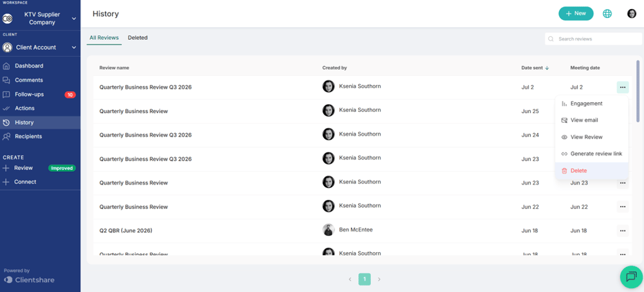
Task: Expand the Client Account dropdown chevron
Action: click(74, 48)
